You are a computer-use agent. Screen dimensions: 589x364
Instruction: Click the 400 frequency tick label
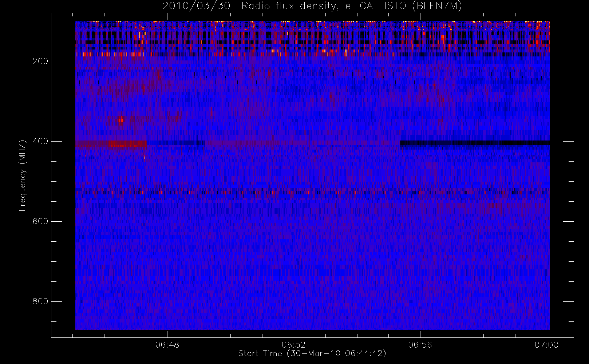pyautogui.click(x=40, y=141)
